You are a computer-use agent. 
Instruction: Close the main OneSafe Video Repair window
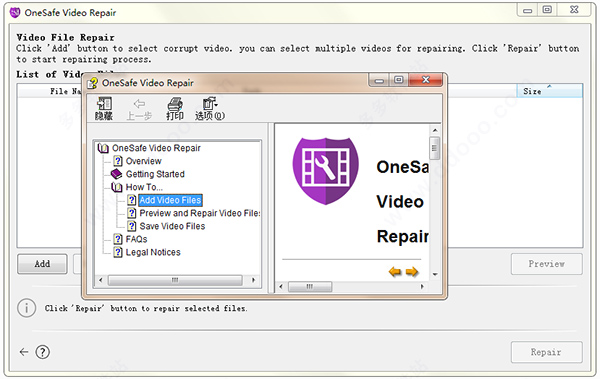pyautogui.click(x=574, y=10)
